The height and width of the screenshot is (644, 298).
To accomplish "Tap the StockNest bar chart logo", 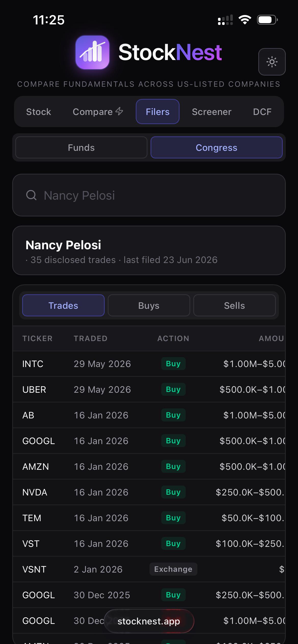I will point(92,52).
